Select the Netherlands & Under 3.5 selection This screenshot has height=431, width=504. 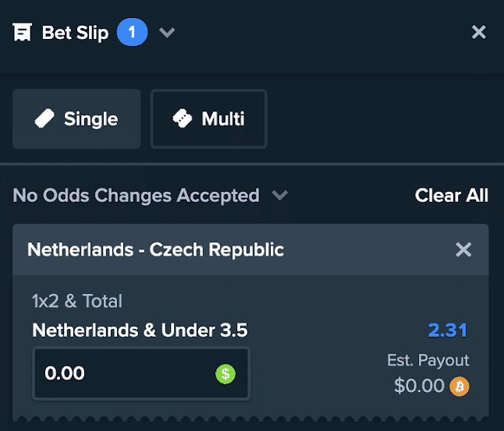pyautogui.click(x=140, y=330)
